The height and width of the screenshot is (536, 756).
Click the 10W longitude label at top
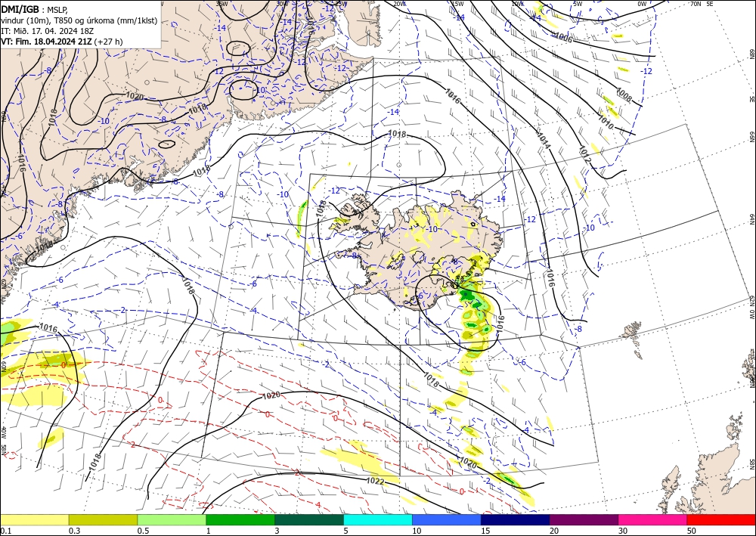coord(517,4)
